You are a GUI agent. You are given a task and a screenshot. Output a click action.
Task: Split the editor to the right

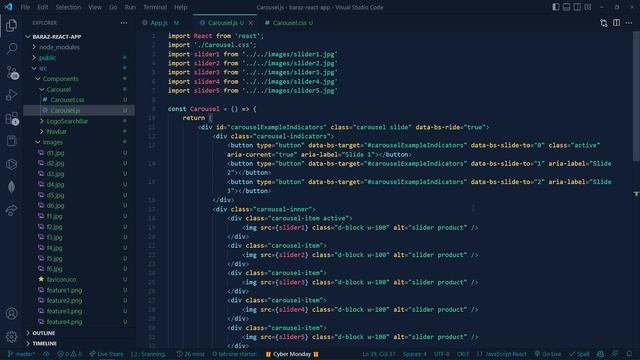(616, 23)
